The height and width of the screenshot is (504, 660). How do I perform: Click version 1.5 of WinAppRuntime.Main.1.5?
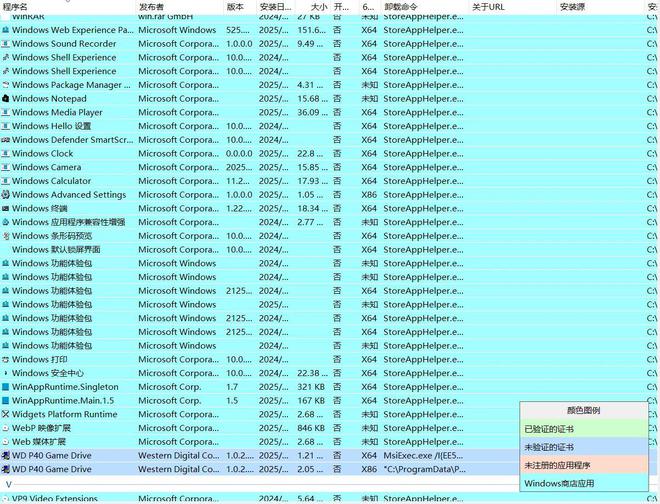(232, 401)
